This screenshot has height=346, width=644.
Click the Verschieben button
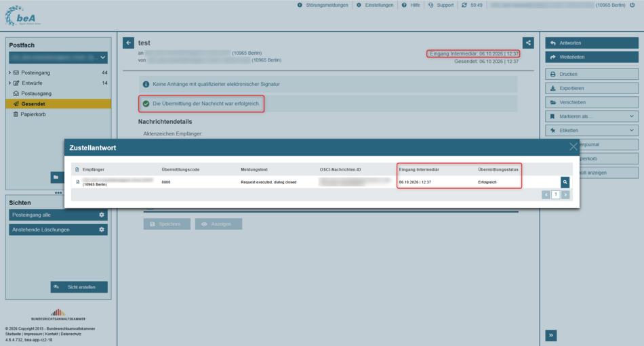592,102
